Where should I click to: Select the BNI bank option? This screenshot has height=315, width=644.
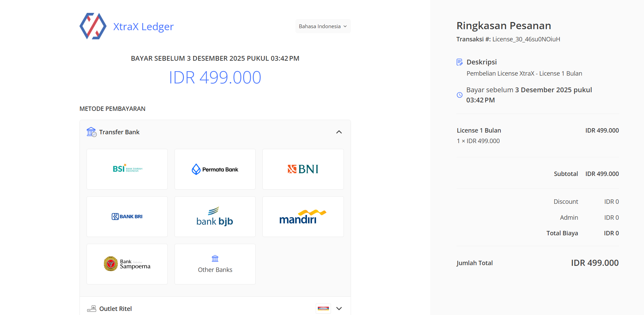coord(303,169)
